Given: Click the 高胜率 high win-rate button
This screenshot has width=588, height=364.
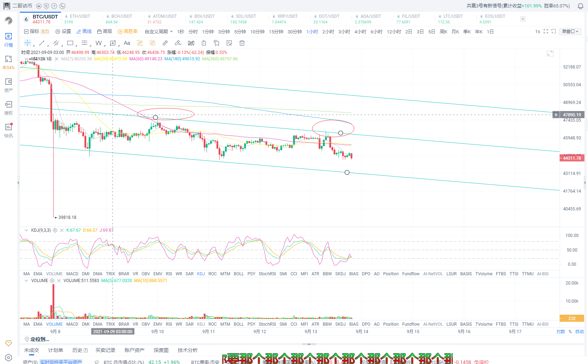Looking at the screenshot, I should (x=128, y=32).
